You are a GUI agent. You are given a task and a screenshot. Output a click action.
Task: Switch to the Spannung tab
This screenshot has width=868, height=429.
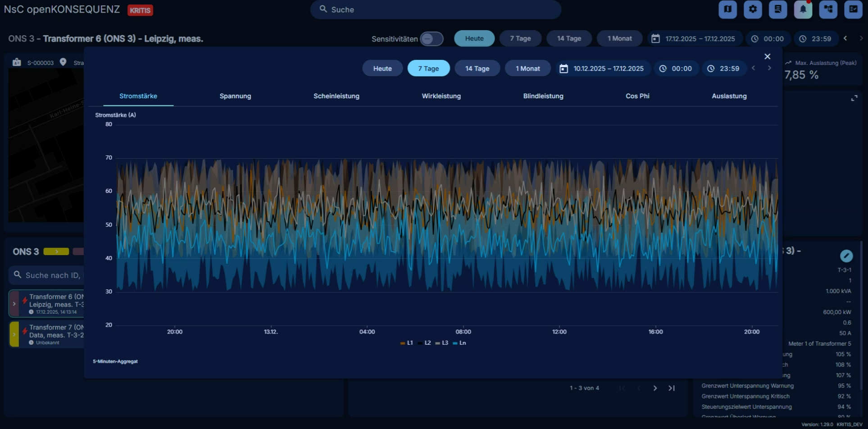(x=235, y=96)
